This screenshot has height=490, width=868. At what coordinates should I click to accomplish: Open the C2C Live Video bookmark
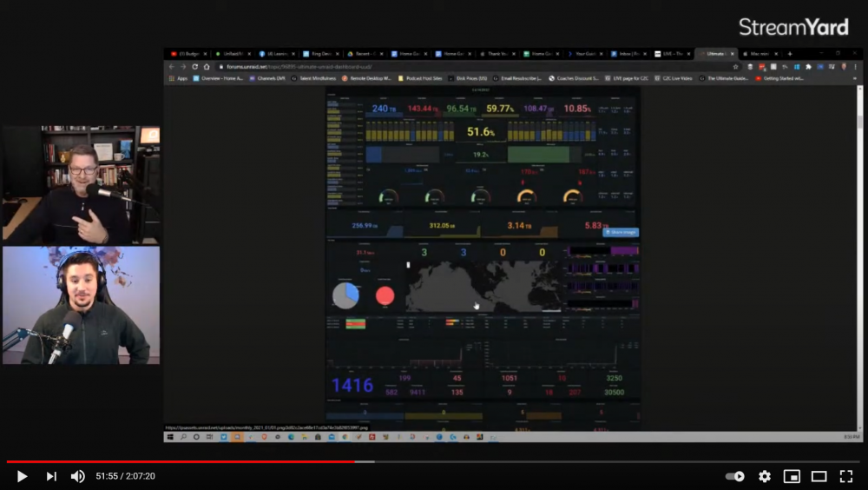tap(674, 78)
